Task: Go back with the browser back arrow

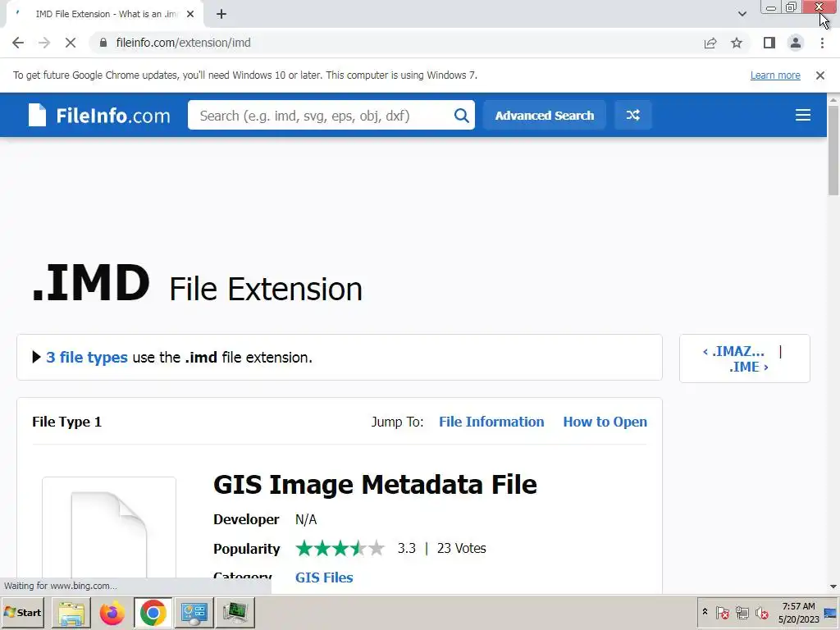Action: click(x=18, y=43)
